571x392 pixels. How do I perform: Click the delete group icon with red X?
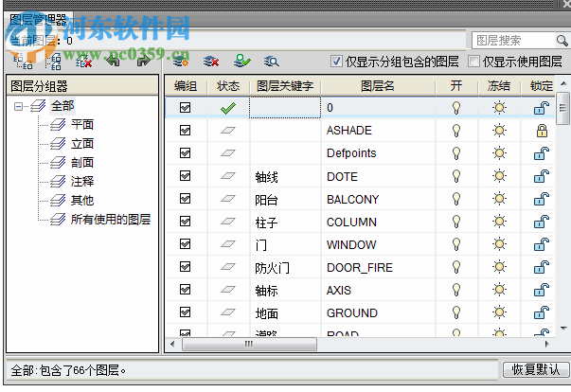click(x=83, y=62)
